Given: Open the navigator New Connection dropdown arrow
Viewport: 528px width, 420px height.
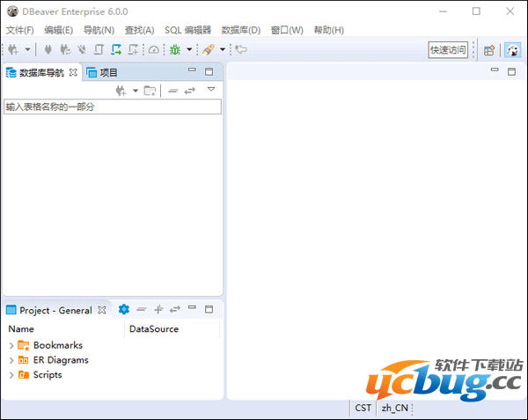Looking at the screenshot, I should point(136,91).
